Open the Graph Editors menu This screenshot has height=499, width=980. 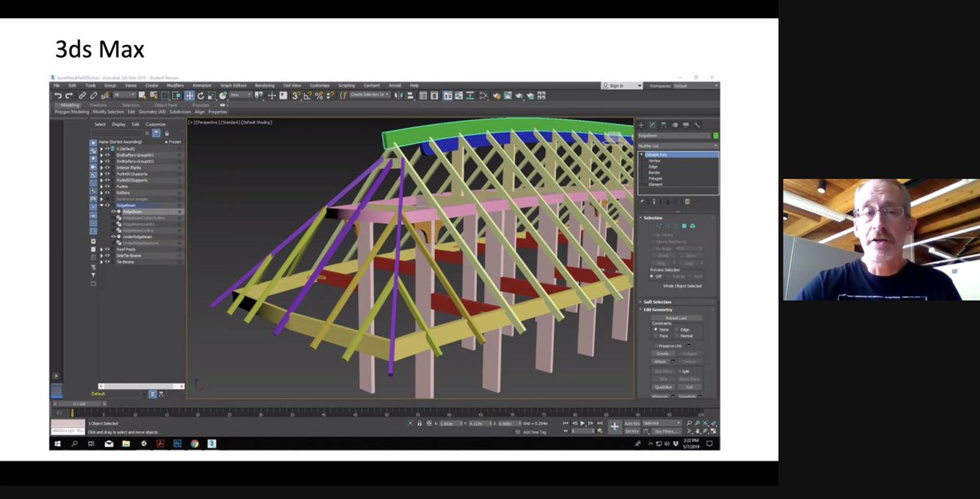[x=233, y=85]
